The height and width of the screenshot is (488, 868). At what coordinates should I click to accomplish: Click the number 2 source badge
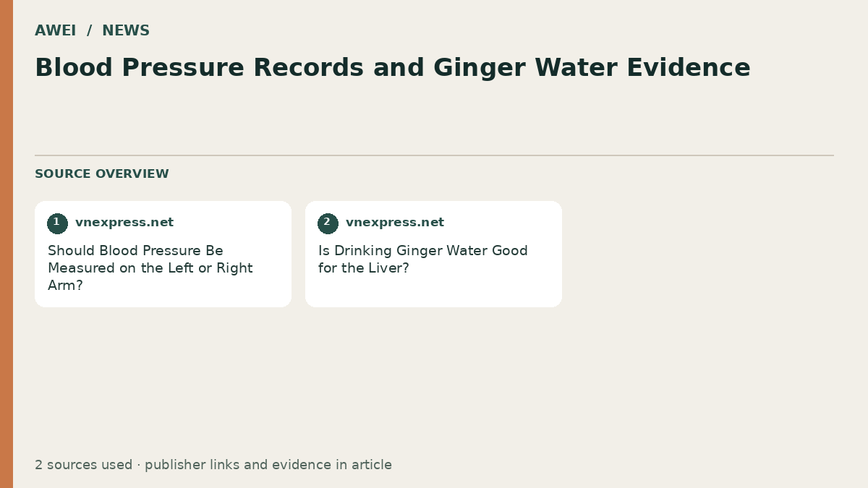(x=328, y=223)
